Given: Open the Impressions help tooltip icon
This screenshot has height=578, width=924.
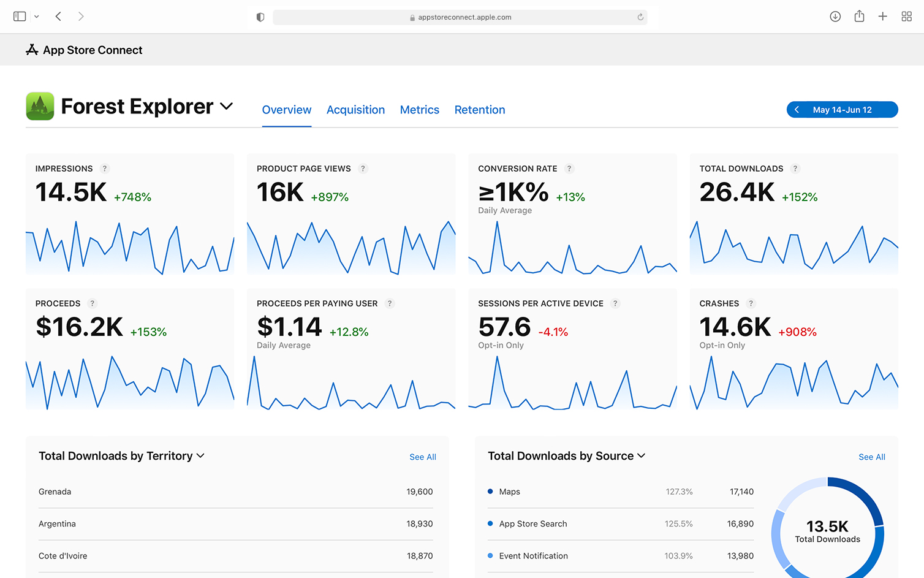Looking at the screenshot, I should click(x=105, y=169).
